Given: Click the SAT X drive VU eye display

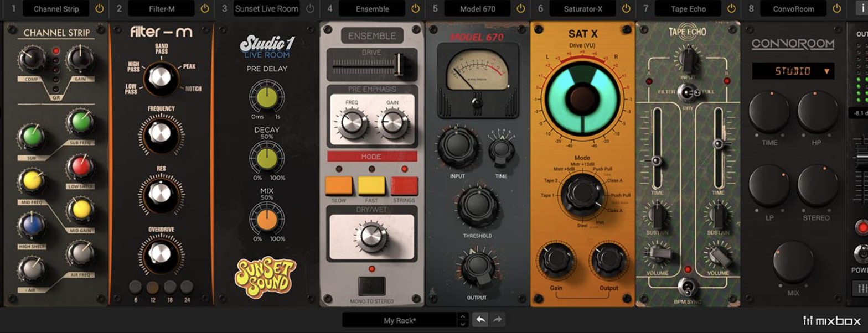Looking at the screenshot, I should 583,99.
